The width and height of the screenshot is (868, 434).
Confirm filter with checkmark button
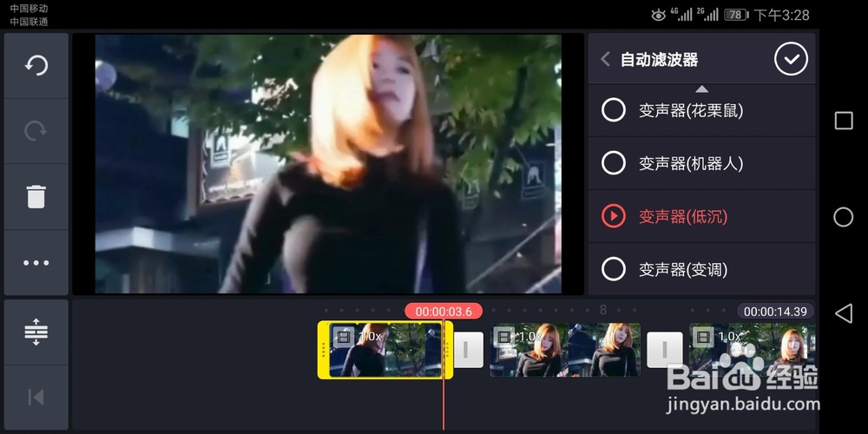[791, 59]
